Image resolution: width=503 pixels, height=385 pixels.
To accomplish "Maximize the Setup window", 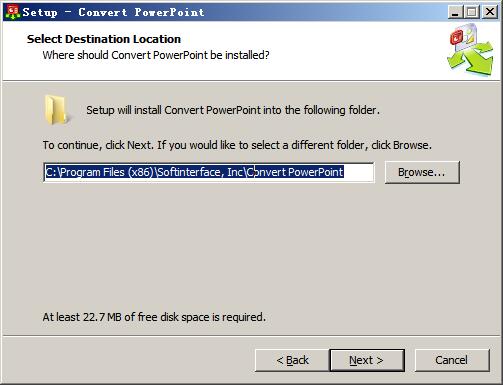I will [x=472, y=12].
